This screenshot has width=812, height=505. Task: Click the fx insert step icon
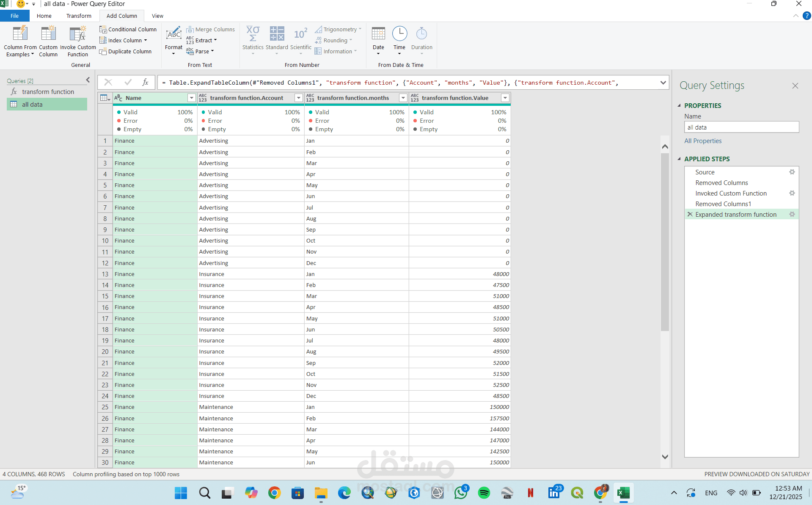(x=145, y=82)
